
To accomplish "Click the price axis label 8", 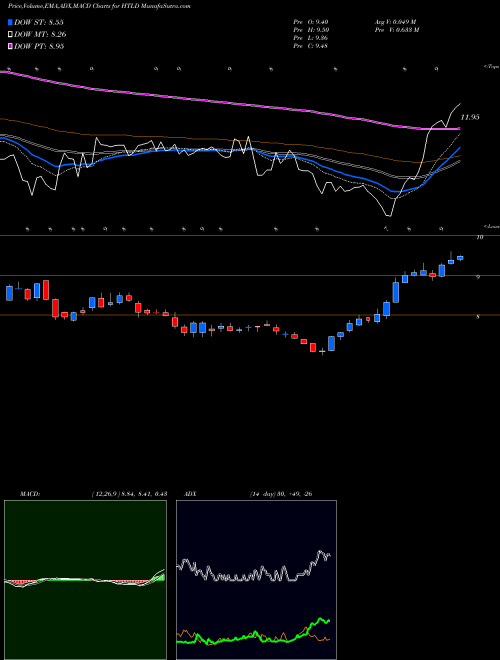I will [x=478, y=317].
